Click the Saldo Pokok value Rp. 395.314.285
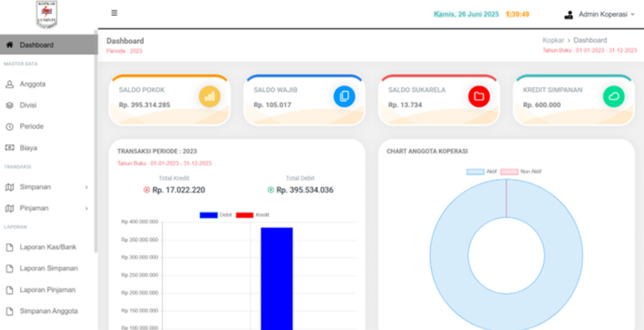This screenshot has width=644, height=330. [144, 105]
